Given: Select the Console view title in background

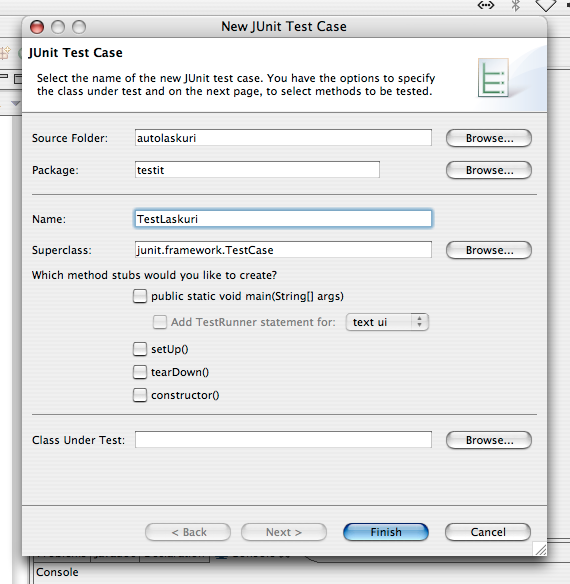Looking at the screenshot, I should (57, 572).
